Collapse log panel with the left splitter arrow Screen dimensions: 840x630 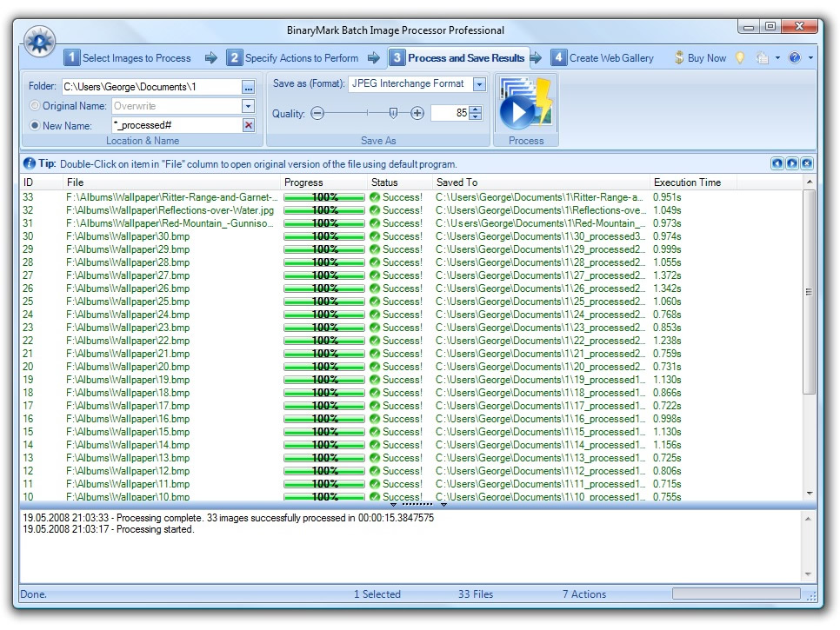tap(393, 504)
